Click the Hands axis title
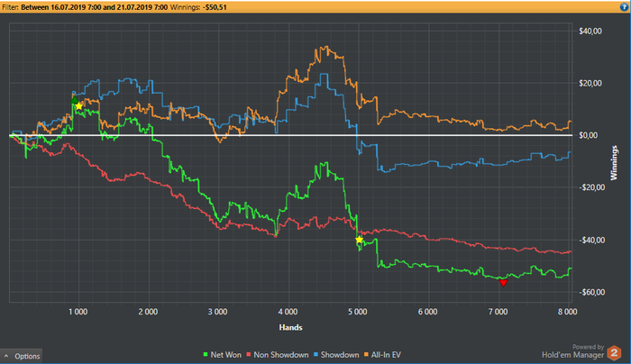Image resolution: width=631 pixels, height=364 pixels. click(290, 327)
